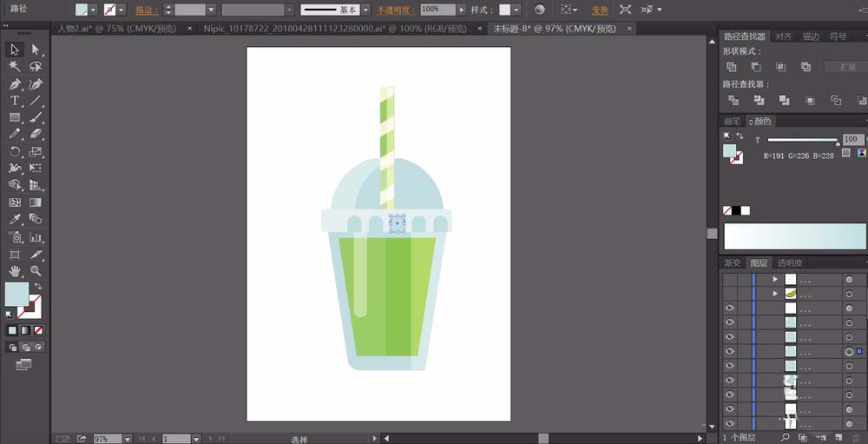Select the Hand tool

[15, 271]
